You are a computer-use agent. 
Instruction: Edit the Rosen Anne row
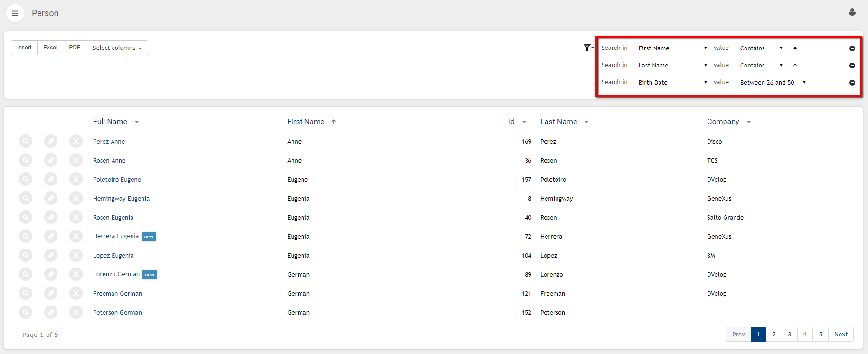pos(51,160)
